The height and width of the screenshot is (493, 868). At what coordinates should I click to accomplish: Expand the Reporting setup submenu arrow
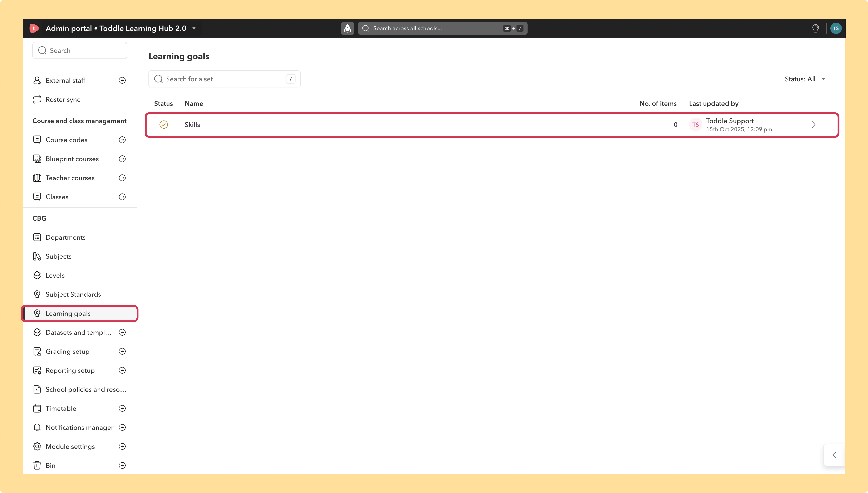122,370
